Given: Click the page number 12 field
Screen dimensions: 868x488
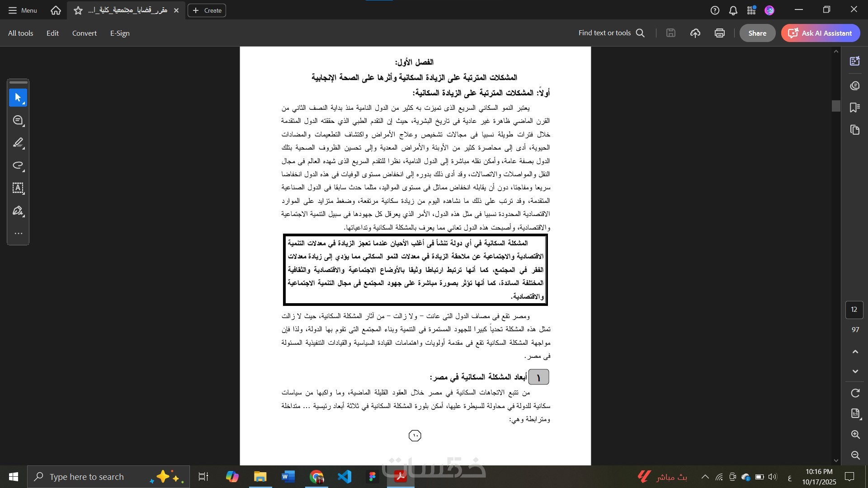Looking at the screenshot, I should [854, 310].
